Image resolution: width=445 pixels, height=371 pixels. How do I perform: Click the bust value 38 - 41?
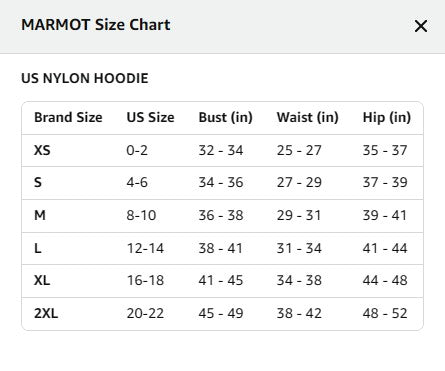[220, 248]
